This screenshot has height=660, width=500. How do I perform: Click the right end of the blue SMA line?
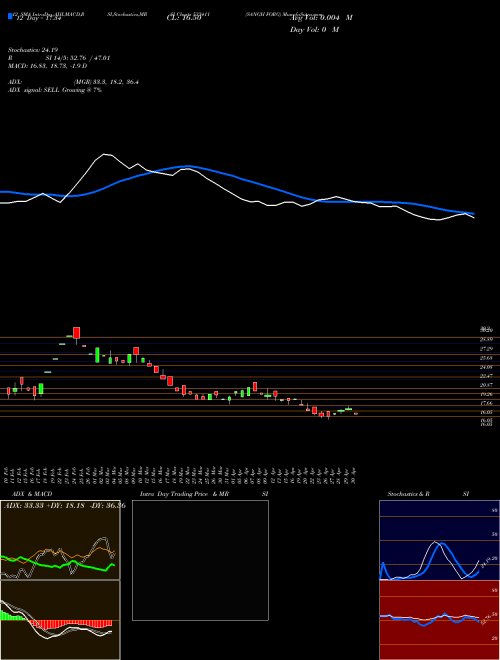(473, 213)
